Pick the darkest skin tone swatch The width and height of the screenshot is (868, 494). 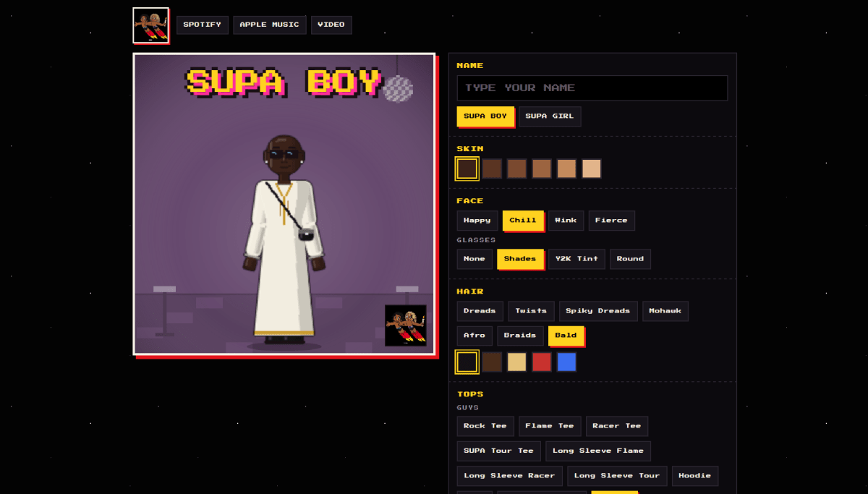(467, 169)
